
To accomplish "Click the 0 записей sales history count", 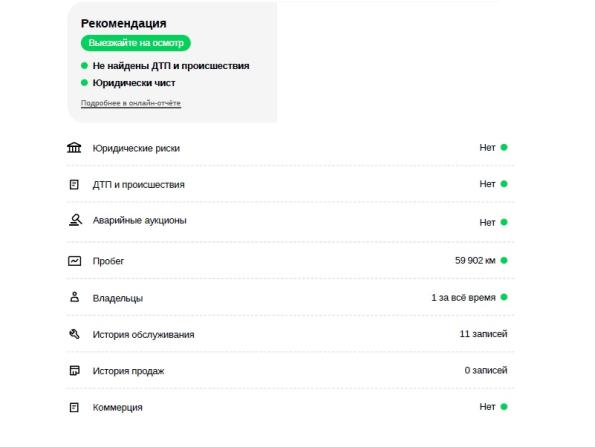I will pyautogui.click(x=486, y=370).
